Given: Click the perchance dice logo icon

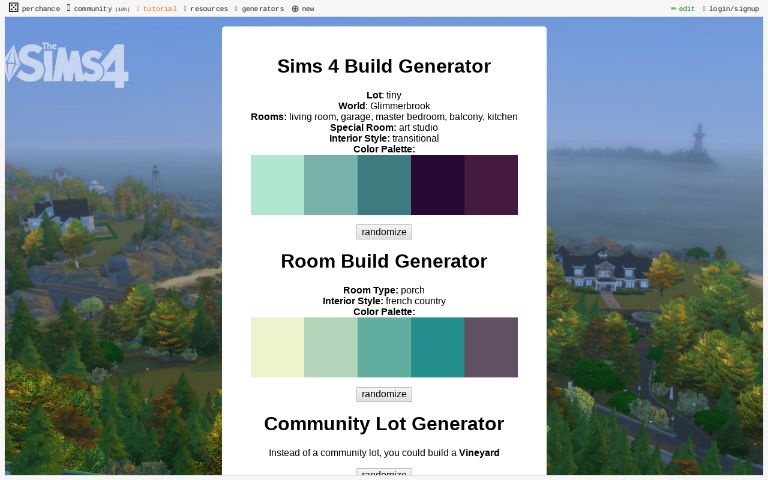Looking at the screenshot, I should pos(13,8).
